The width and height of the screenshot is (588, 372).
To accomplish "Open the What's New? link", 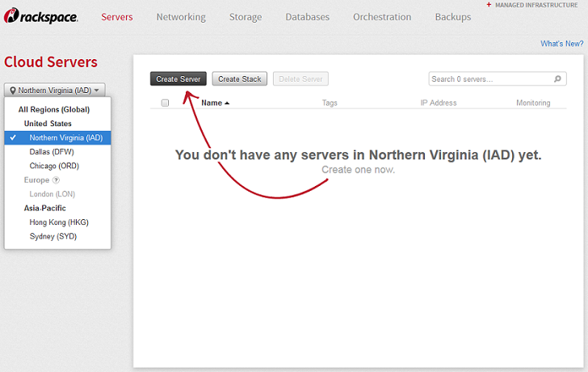I will (561, 44).
